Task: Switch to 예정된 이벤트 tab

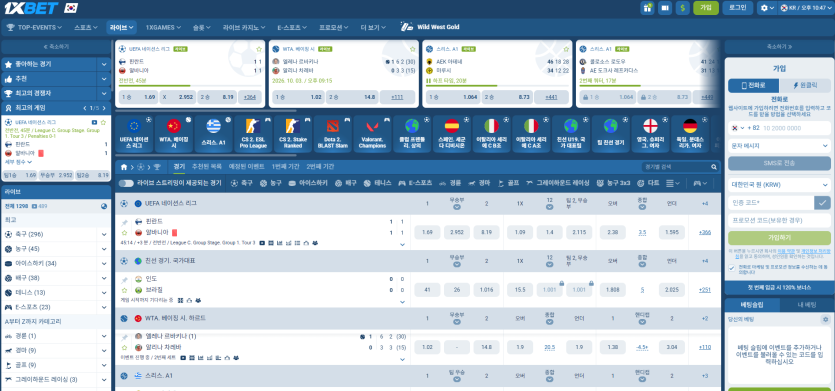Action: pyautogui.click(x=247, y=167)
